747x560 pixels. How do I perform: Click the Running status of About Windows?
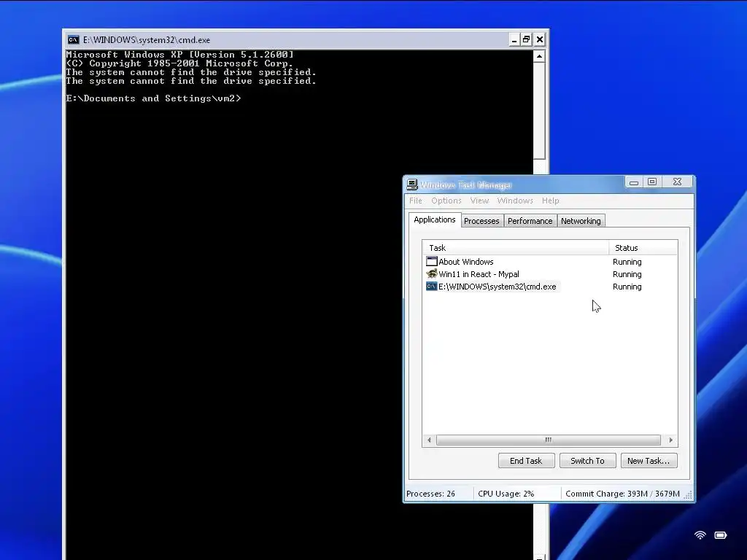pos(627,262)
